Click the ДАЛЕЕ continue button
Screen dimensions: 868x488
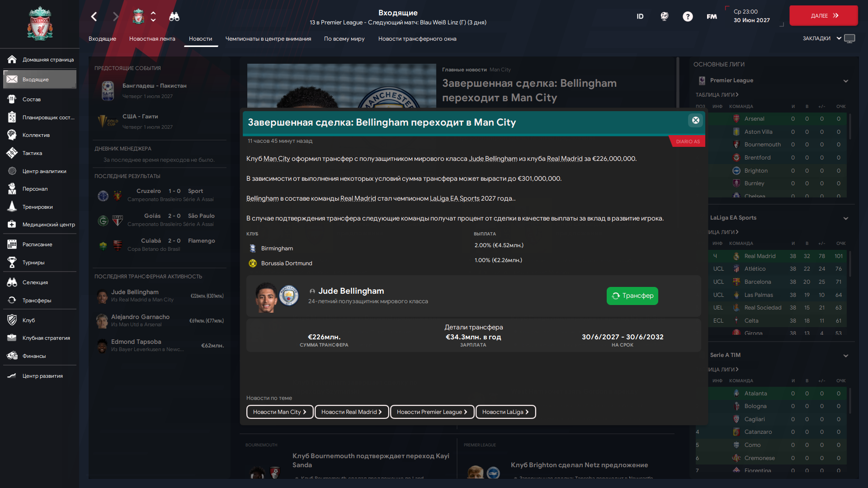(x=823, y=16)
